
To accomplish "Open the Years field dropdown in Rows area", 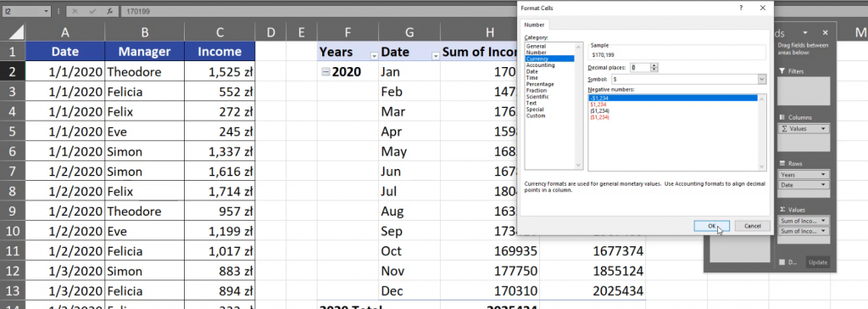I will 824,175.
